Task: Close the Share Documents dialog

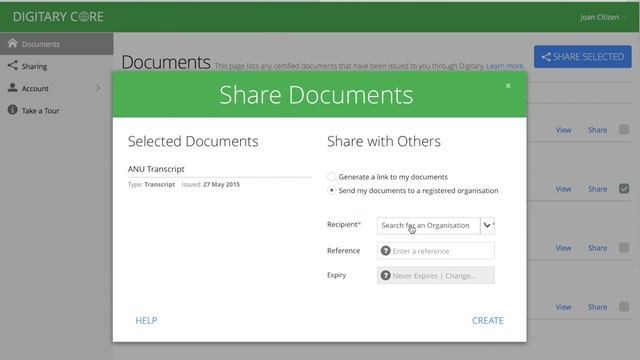Action: coord(508,86)
